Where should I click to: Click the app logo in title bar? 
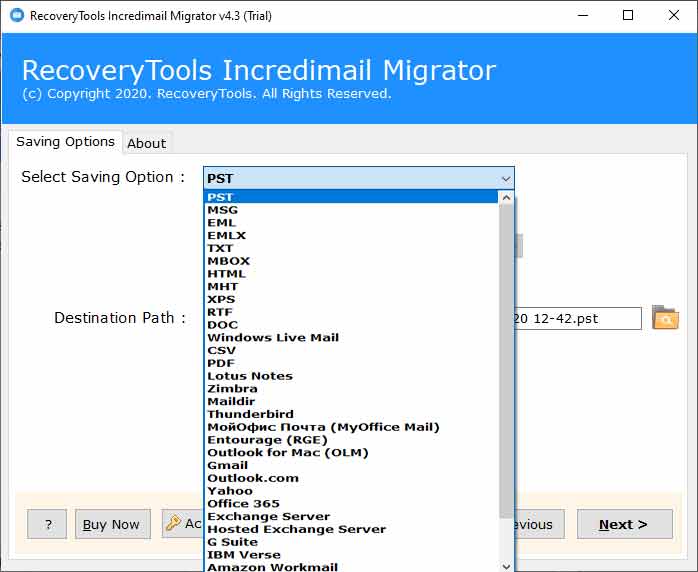(14, 15)
